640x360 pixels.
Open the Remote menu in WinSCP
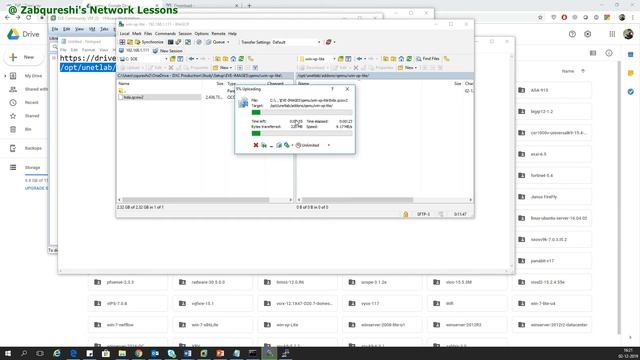(218, 33)
